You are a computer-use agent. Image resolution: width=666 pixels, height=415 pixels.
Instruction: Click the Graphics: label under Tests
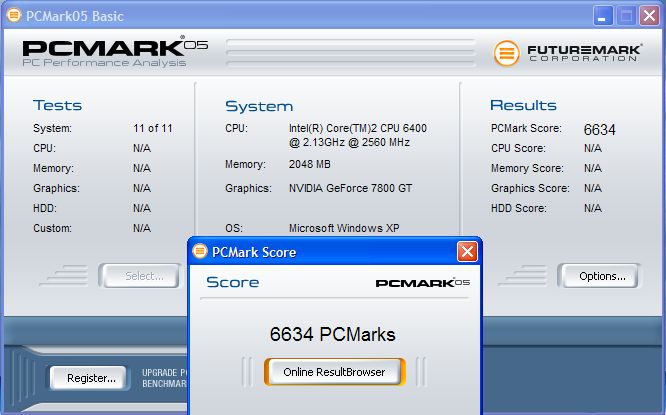(56, 188)
